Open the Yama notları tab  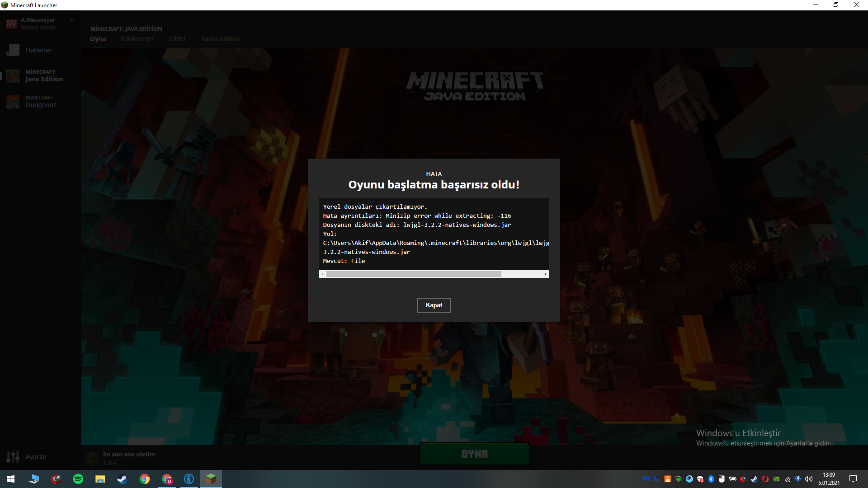[x=220, y=39]
